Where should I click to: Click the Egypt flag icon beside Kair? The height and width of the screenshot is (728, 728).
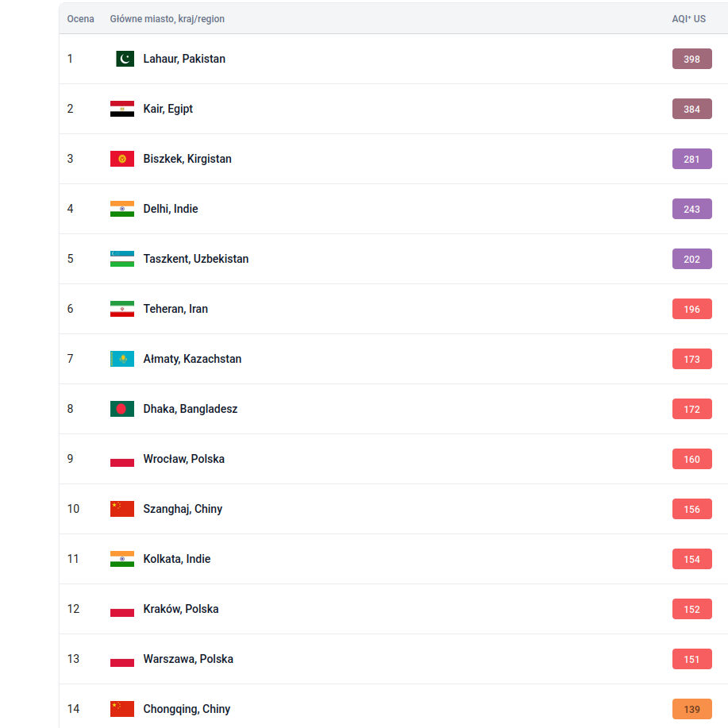point(122,109)
